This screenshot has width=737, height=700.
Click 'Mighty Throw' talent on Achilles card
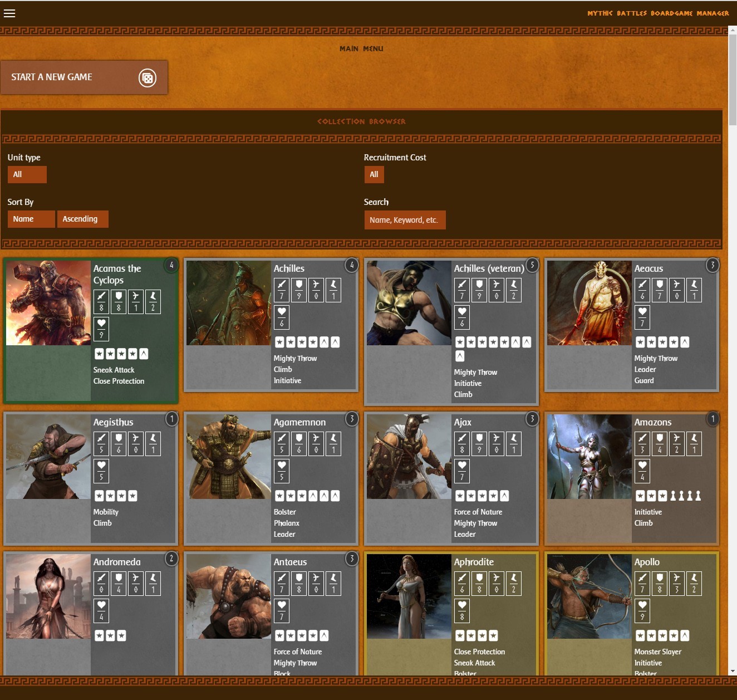[295, 359]
